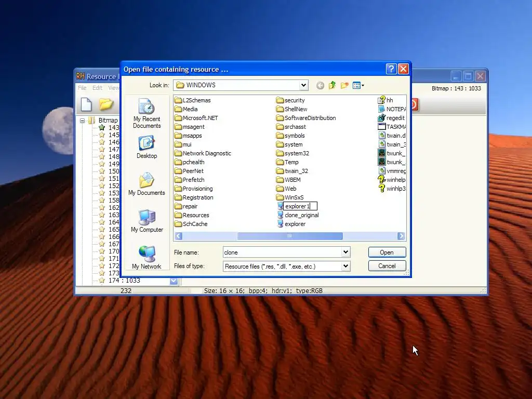Image resolution: width=532 pixels, height=399 pixels.
Task: Click the tree scroll down arrow in Resource Hacker
Action: tap(174, 281)
